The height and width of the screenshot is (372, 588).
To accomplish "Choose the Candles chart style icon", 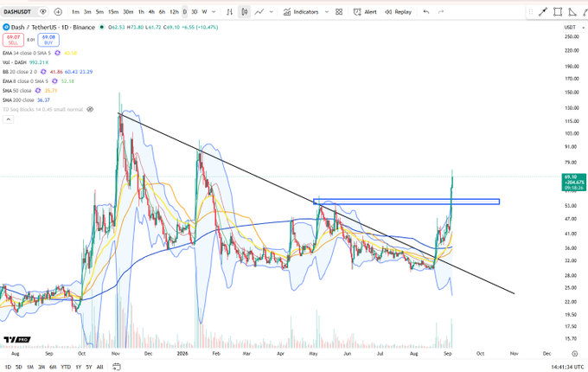I will pyautogui.click(x=244, y=12).
